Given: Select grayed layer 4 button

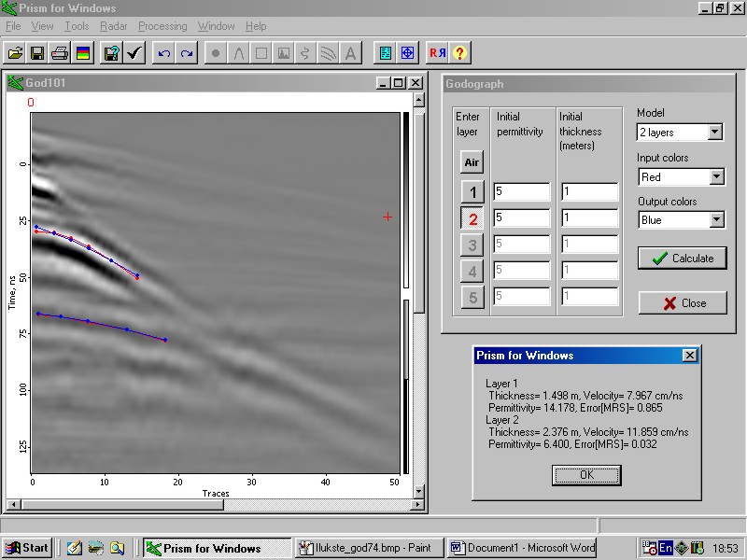Looking at the screenshot, I should [472, 271].
